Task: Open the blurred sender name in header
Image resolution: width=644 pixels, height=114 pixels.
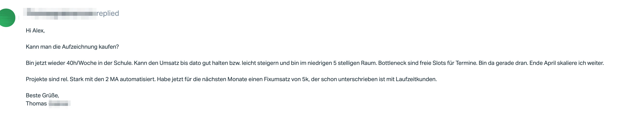Action: 60,14
